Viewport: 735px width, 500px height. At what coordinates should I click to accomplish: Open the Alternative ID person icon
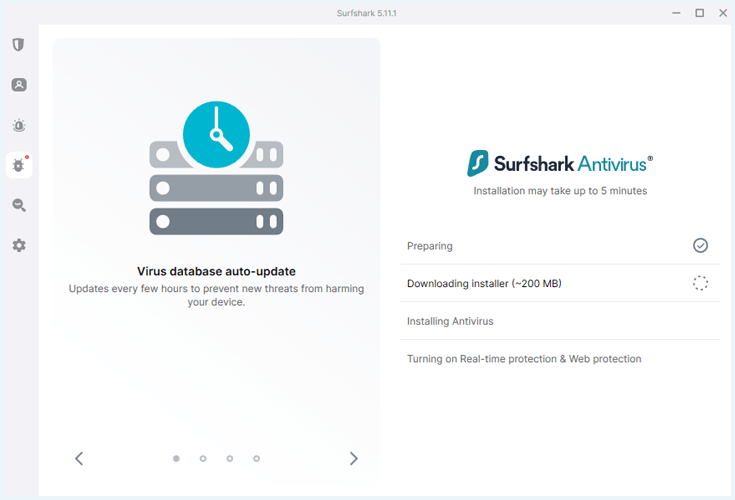click(19, 85)
